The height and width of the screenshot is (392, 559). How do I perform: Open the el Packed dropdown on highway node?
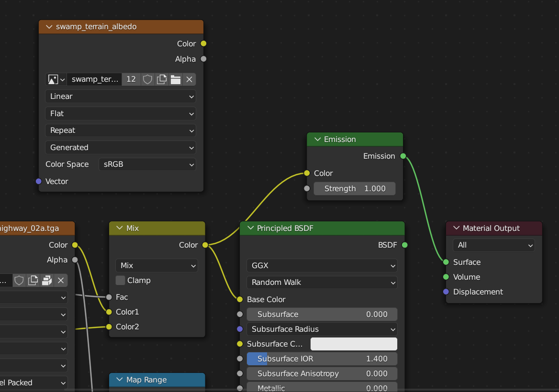(x=34, y=383)
